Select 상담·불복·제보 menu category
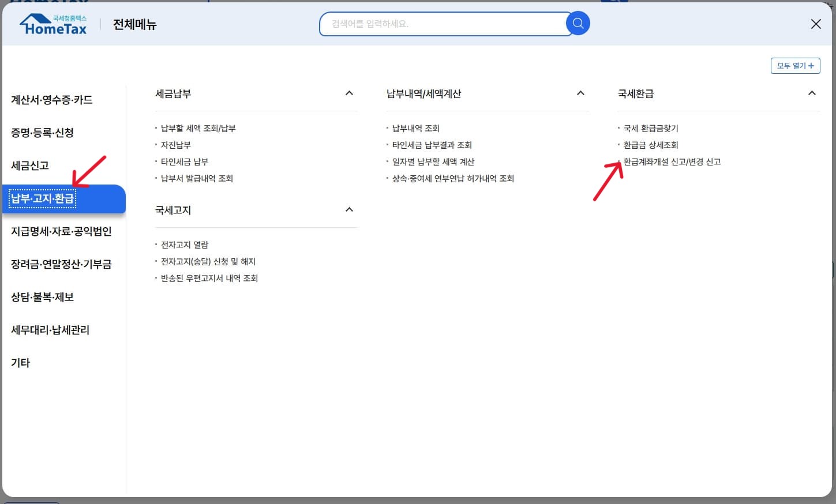Screen dimensions: 836x504 pyautogui.click(x=43, y=297)
